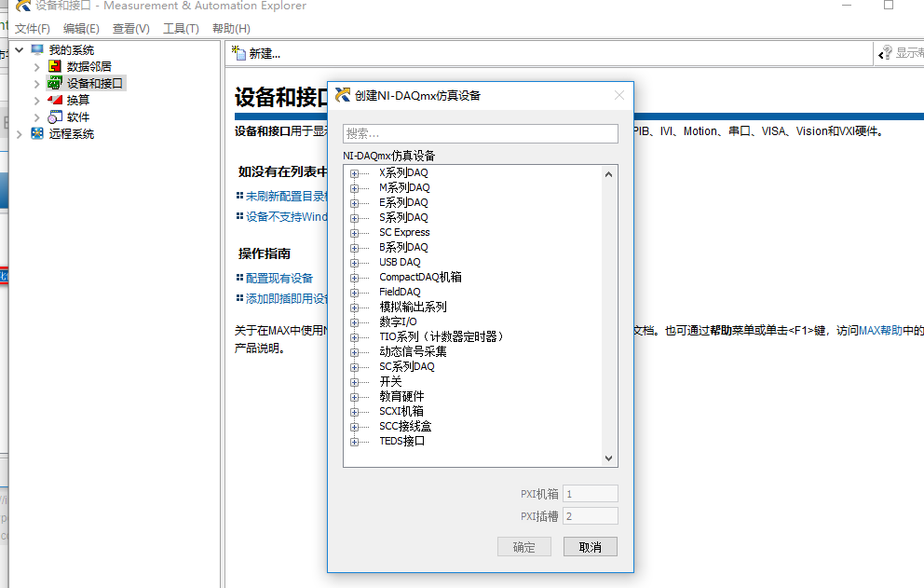Expand the X系列DAQ category
Image resolution: width=924 pixels, height=588 pixels.
355,172
